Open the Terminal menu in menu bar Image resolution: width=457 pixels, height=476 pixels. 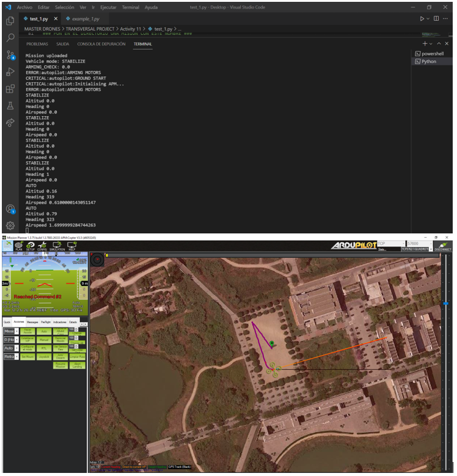pyautogui.click(x=130, y=7)
